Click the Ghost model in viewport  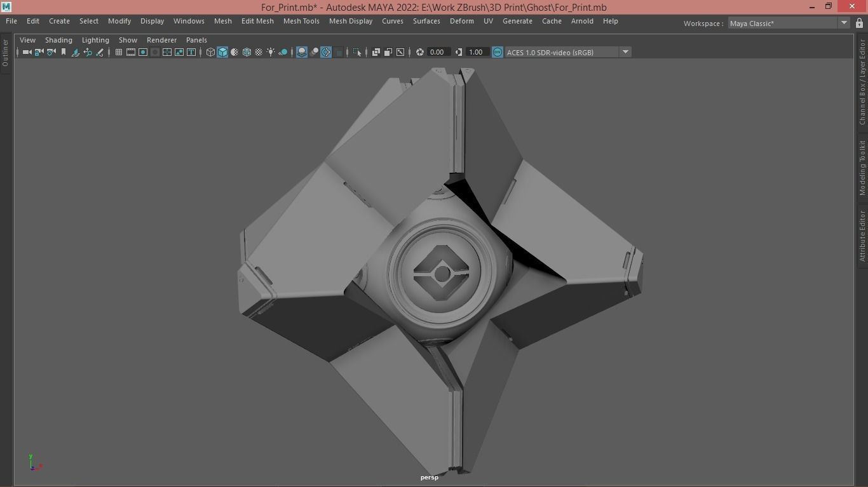441,272
